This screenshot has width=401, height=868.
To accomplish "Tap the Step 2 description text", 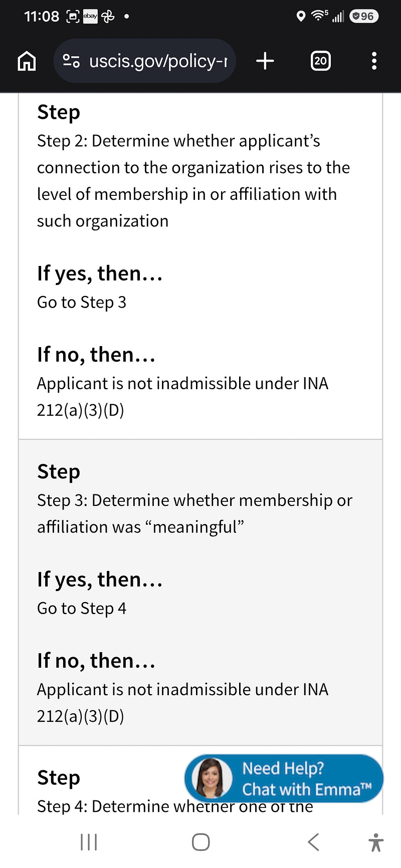I will click(193, 181).
